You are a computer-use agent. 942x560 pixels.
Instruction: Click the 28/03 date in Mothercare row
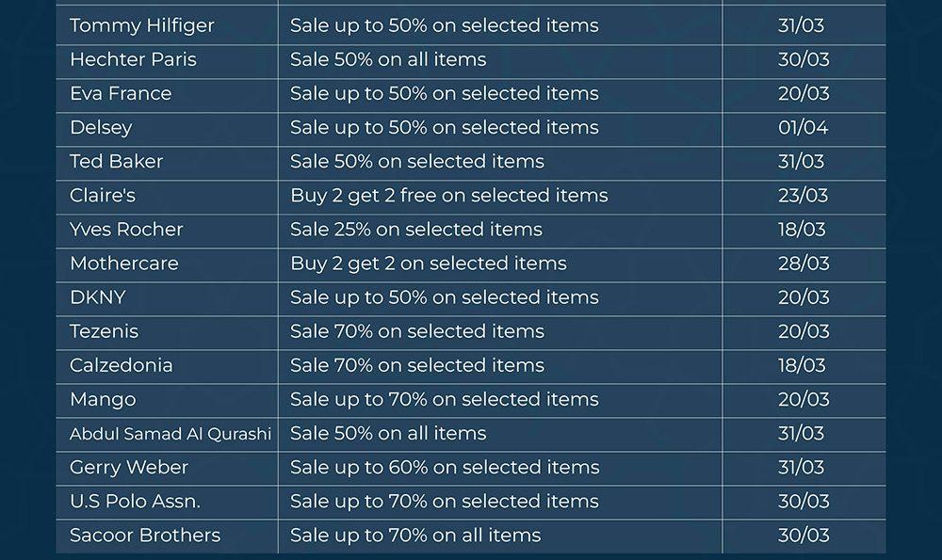[803, 263]
